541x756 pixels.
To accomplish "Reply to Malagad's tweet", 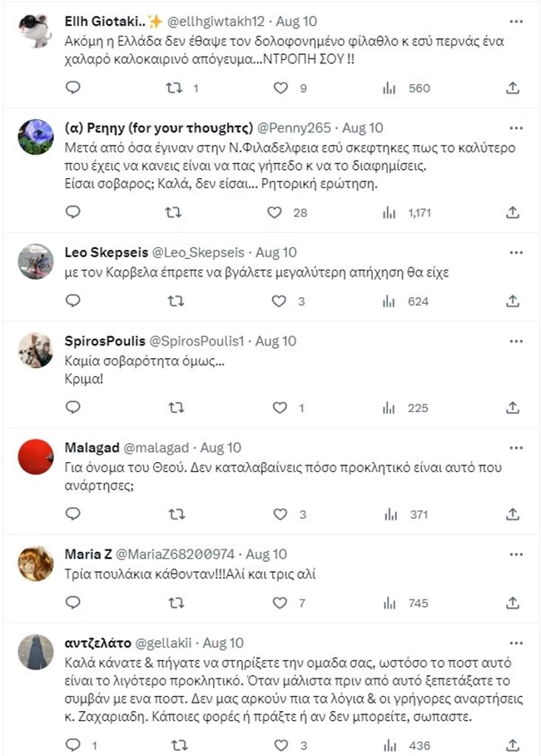I will [72, 515].
